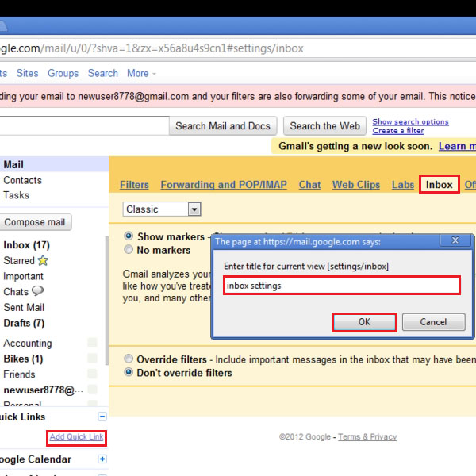Open the Friends label
This screenshot has width=476, height=476.
[19, 374]
